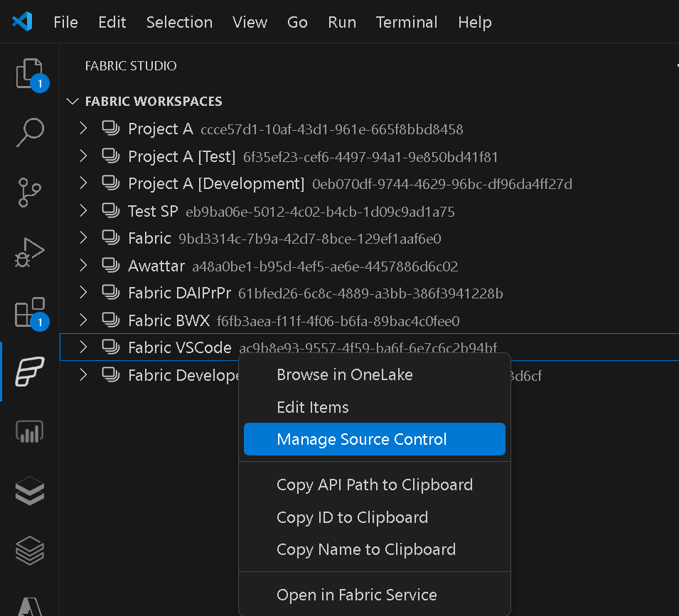This screenshot has width=679, height=616.
Task: Select Browse in OneLake menu entry
Action: point(344,374)
